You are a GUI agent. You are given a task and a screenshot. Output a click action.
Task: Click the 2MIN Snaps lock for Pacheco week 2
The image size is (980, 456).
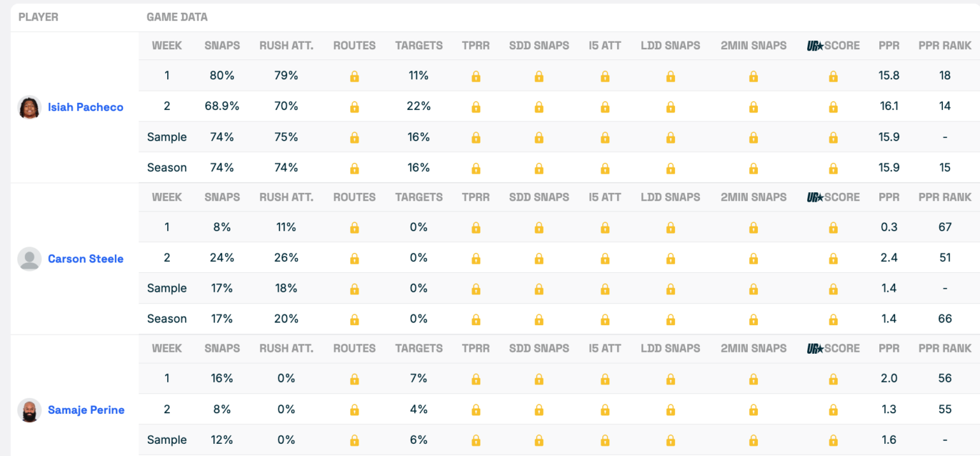[753, 107]
